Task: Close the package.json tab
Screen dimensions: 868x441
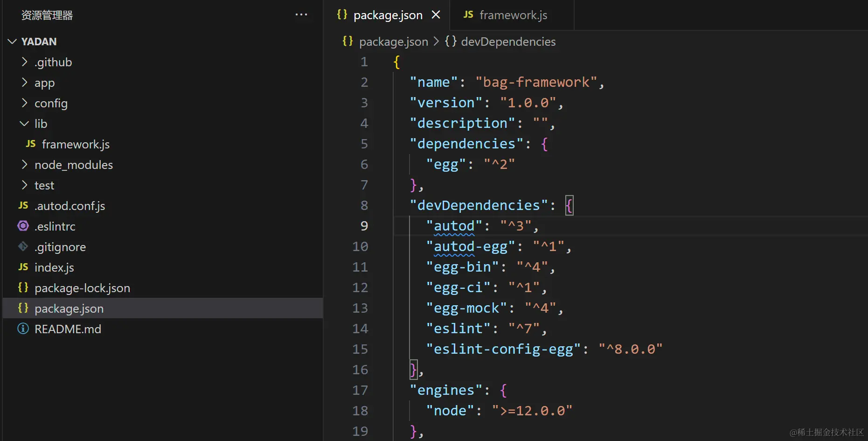Action: 436,15
